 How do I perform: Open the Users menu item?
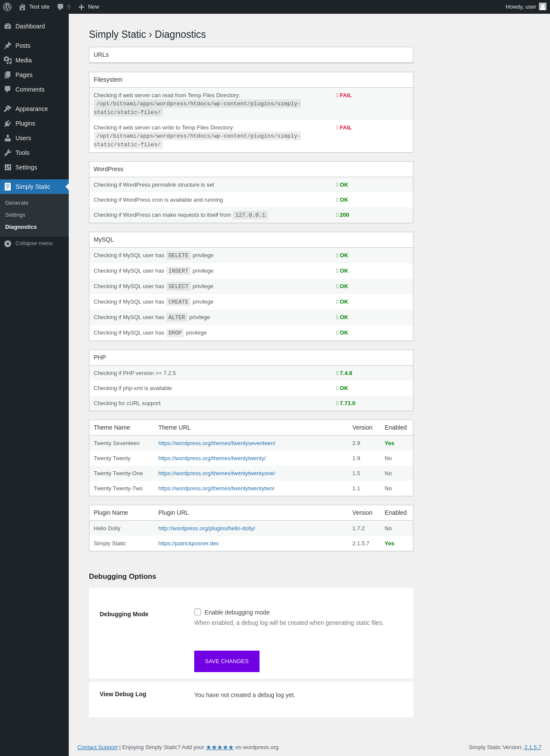(34, 138)
